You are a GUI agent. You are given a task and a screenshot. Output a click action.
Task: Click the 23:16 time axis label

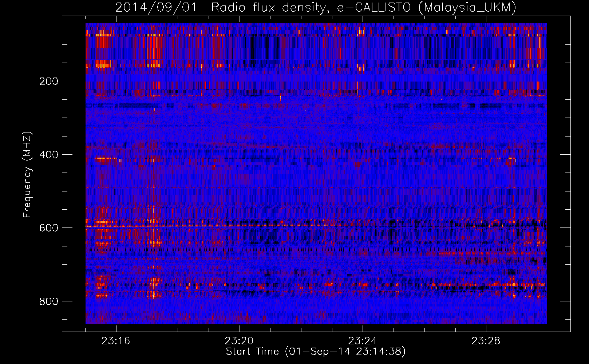(116, 341)
